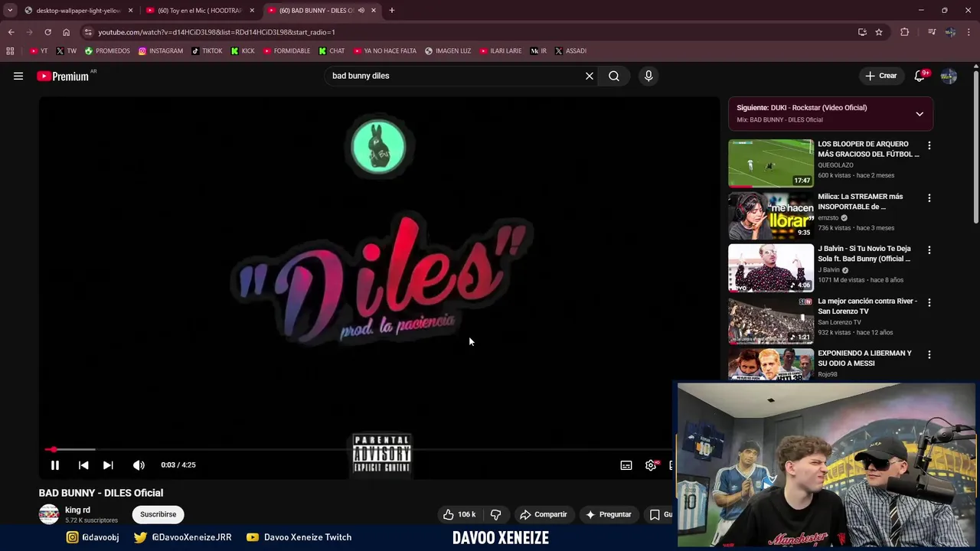Screen dimensions: 980x551
Task: Open options for La mejor canción contra River
Action: coord(929,302)
